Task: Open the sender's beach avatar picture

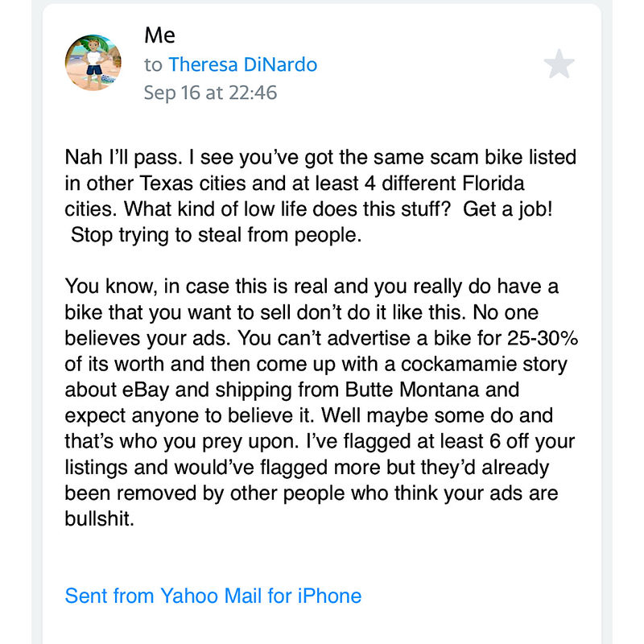Action: click(93, 63)
